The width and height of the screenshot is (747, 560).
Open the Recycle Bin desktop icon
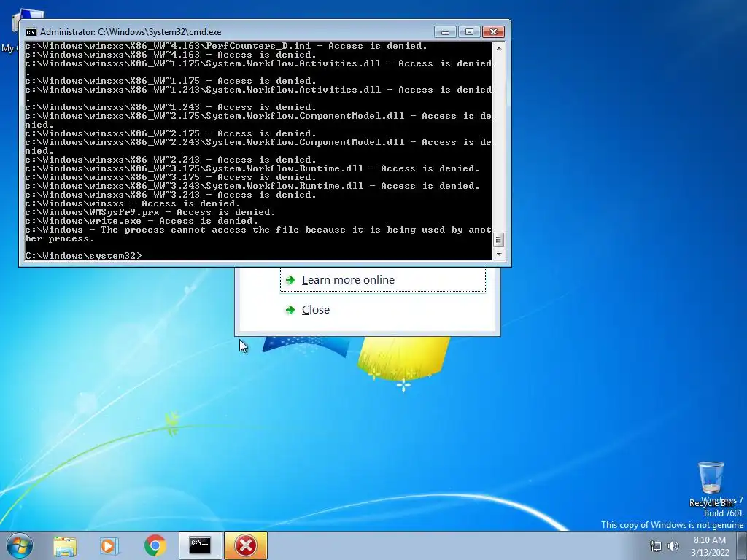(711, 484)
